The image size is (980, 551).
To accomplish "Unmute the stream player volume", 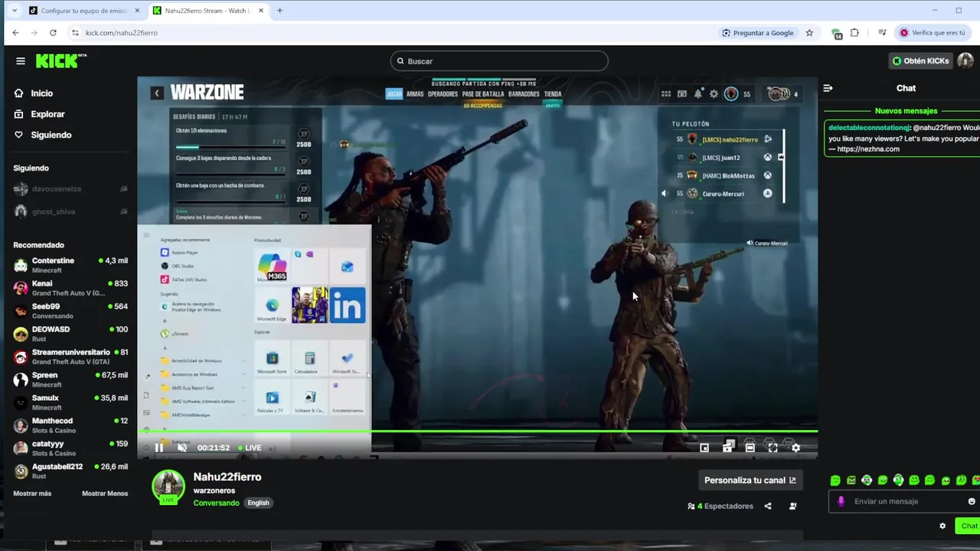I will [x=182, y=448].
